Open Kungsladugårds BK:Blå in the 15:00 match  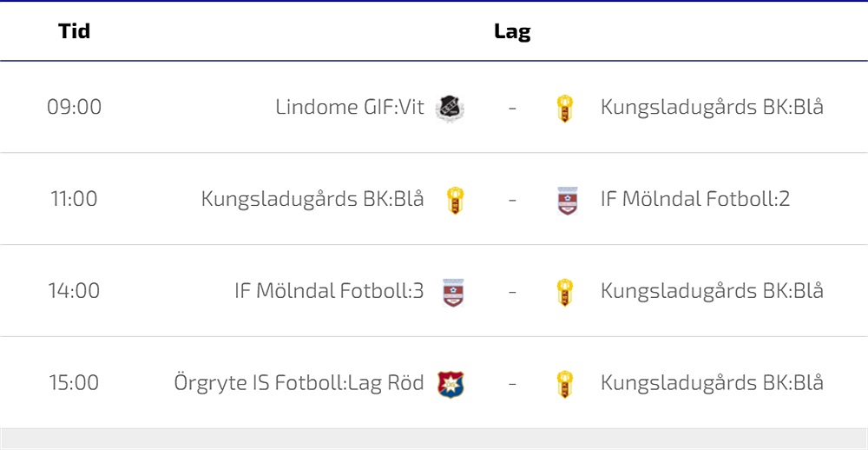pyautogui.click(x=712, y=383)
